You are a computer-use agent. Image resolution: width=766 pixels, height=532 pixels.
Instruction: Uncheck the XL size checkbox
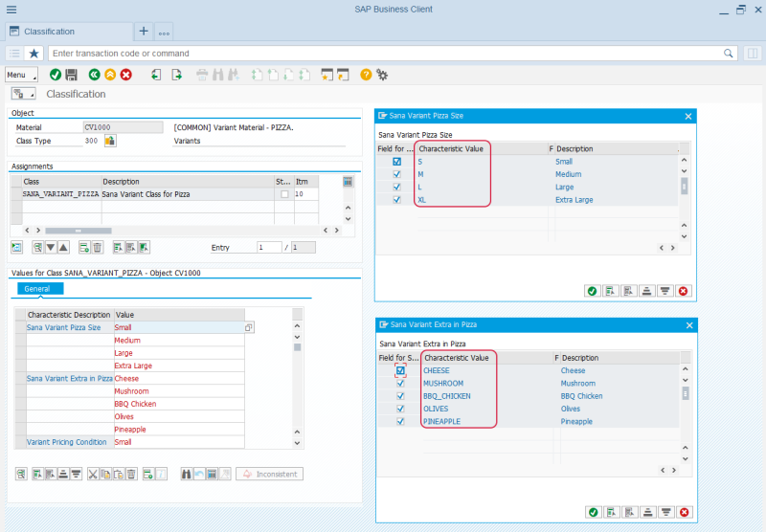[x=397, y=200]
